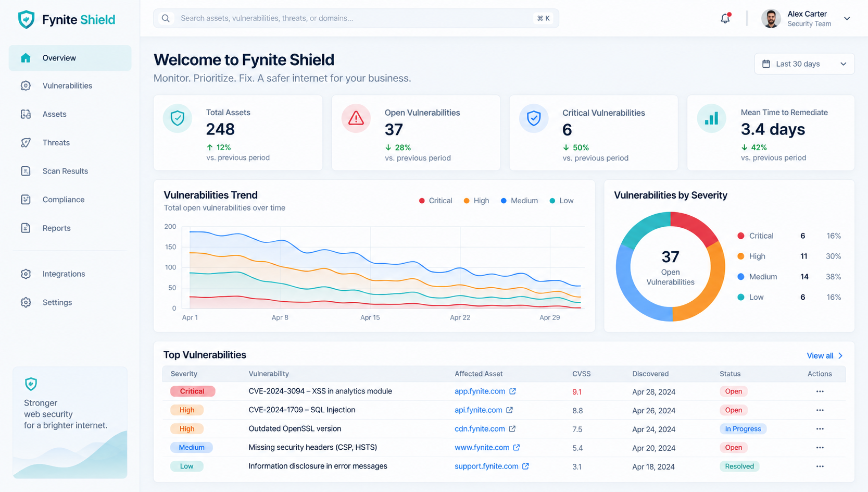The height and width of the screenshot is (492, 868).
Task: Click the Critical Vulnerabilities shield icon
Action: [534, 118]
